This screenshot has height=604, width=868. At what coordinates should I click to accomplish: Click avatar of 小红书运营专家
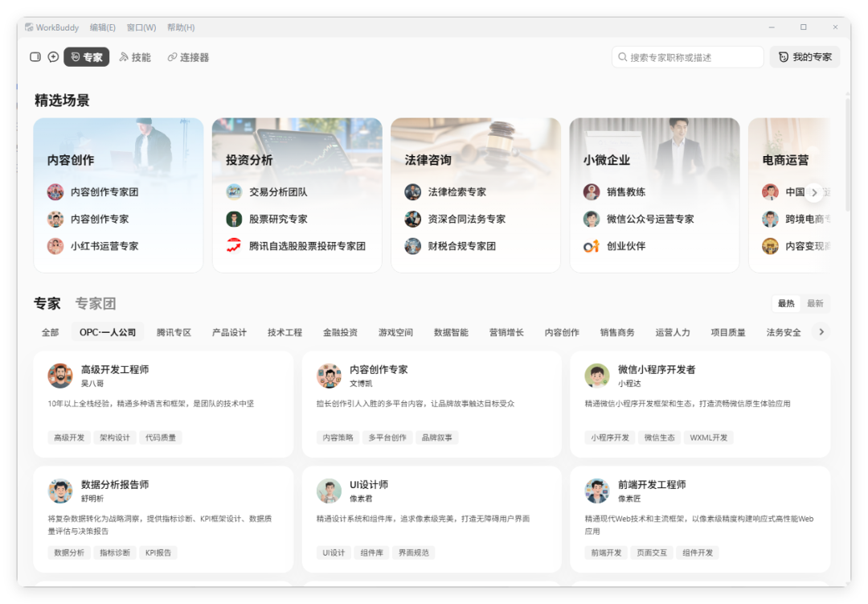click(x=55, y=246)
